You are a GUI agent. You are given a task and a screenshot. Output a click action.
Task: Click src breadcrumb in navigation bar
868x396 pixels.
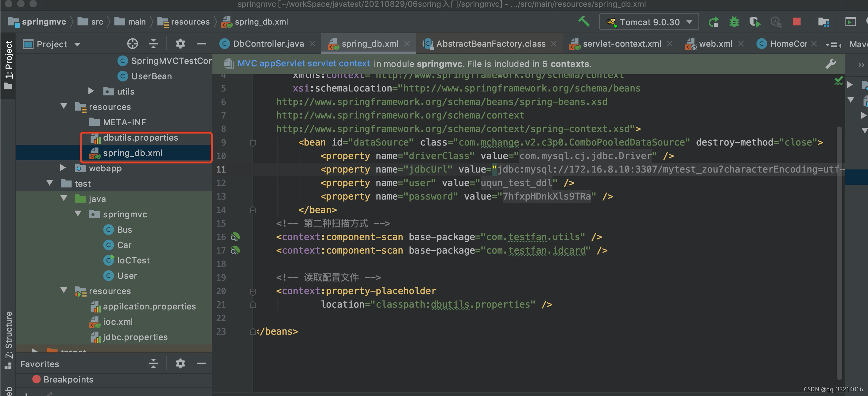pyautogui.click(x=90, y=21)
